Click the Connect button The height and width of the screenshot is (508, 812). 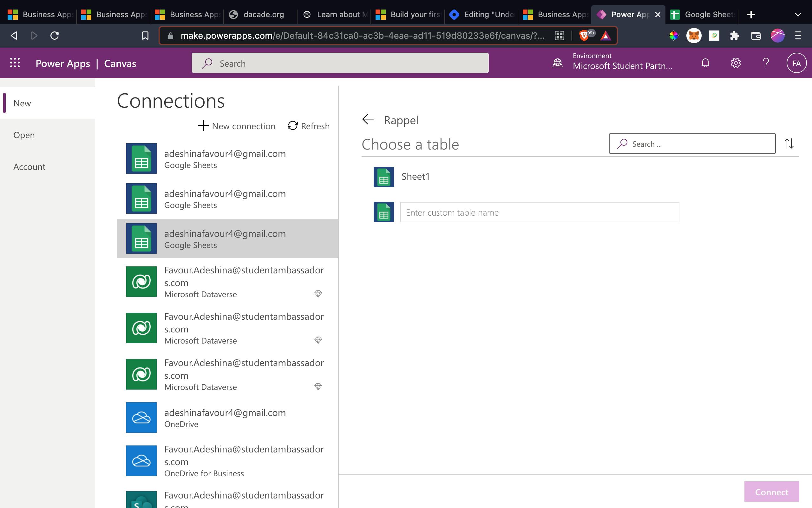click(771, 491)
